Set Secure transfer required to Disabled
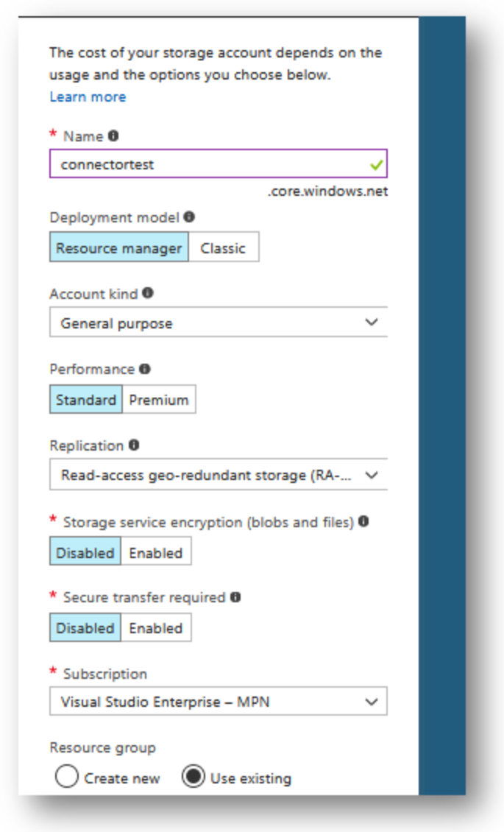 coord(85,628)
